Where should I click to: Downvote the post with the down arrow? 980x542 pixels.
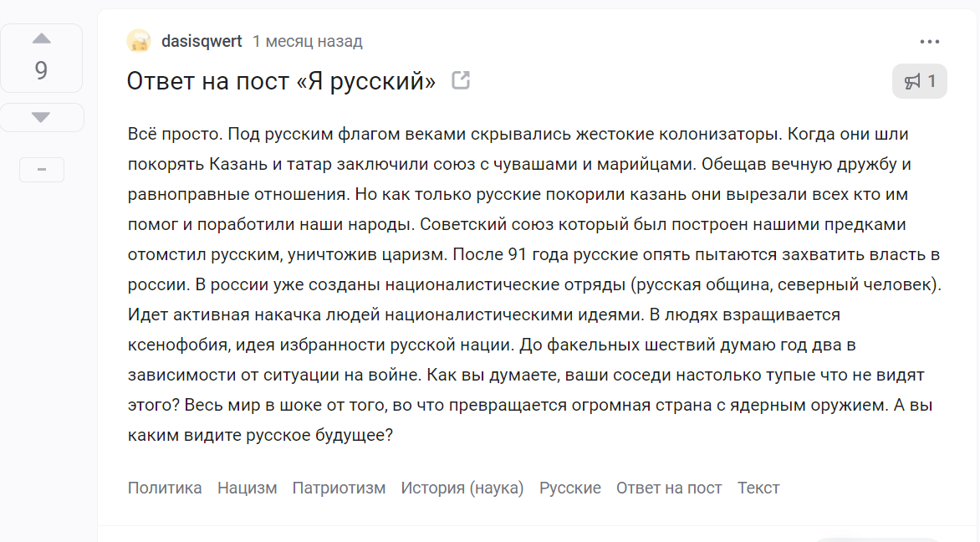41,117
